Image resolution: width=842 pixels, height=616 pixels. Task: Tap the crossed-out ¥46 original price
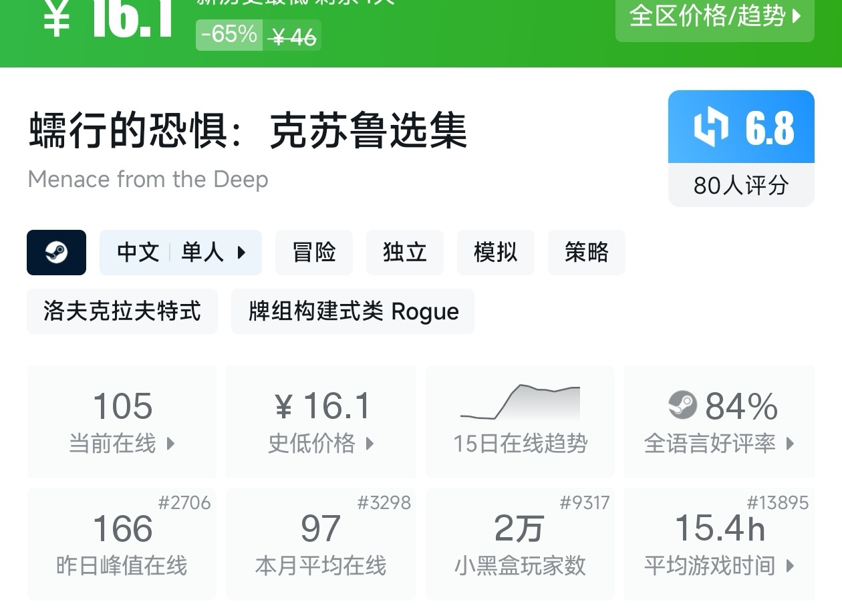point(293,37)
